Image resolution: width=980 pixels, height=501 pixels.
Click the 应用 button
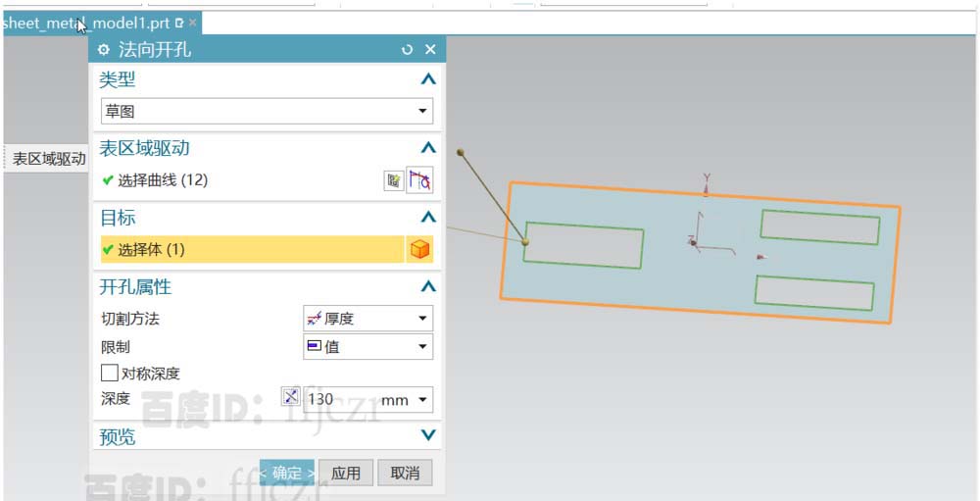click(x=346, y=473)
